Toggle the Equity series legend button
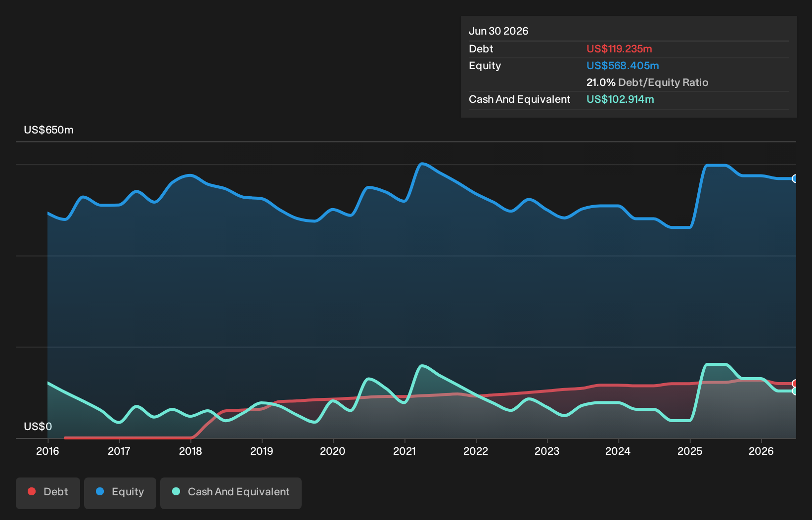 pos(120,493)
